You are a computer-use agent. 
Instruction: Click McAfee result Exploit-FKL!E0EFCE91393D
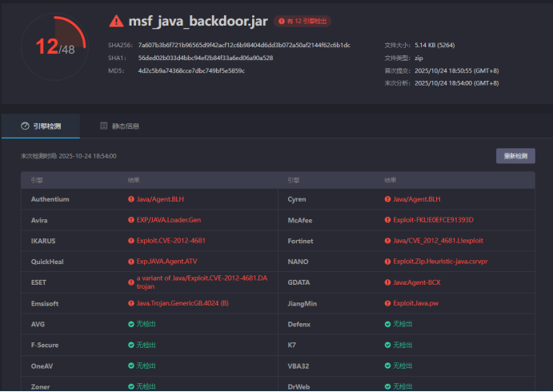coord(433,220)
